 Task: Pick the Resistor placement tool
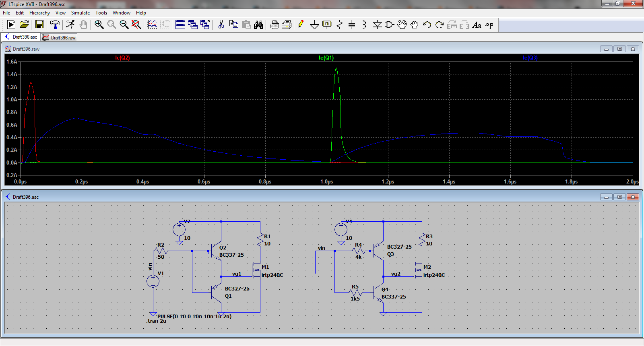340,25
